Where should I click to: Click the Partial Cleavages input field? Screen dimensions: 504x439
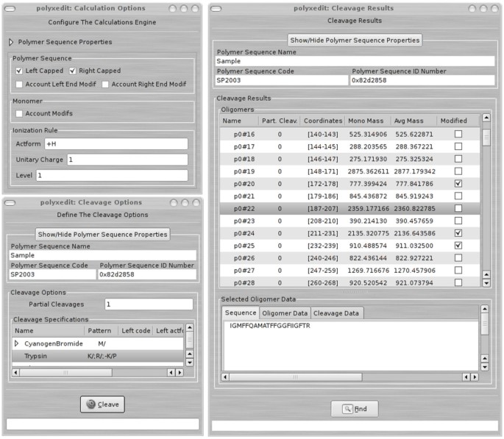[149, 304]
